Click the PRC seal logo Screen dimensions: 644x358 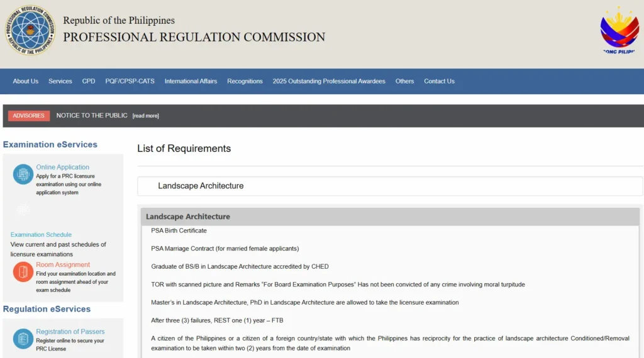30,30
